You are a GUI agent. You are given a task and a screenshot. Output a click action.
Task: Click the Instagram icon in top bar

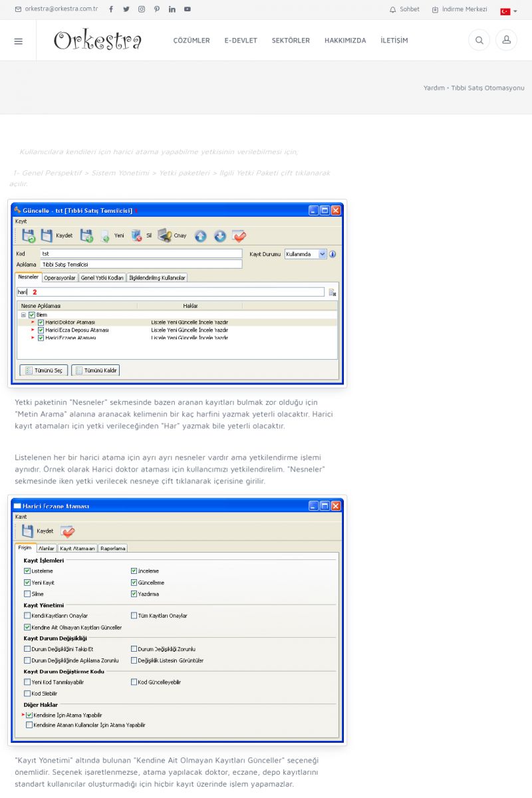(142, 9)
